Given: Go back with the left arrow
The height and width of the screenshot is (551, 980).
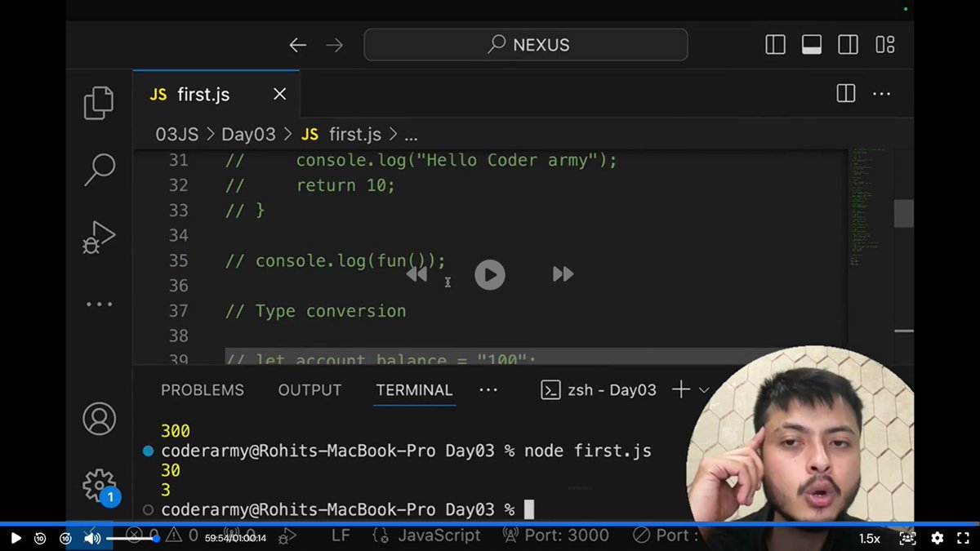Looking at the screenshot, I should (297, 45).
